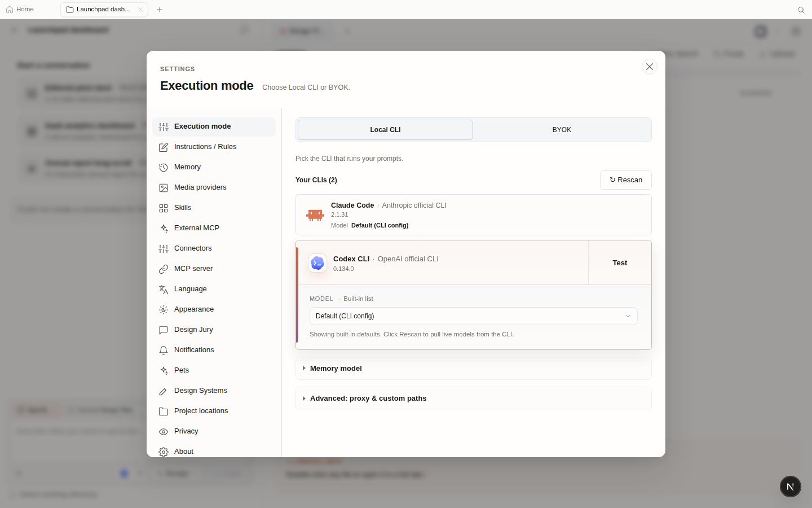The image size is (812, 508).
Task: Open the Memory settings section
Action: (214, 167)
